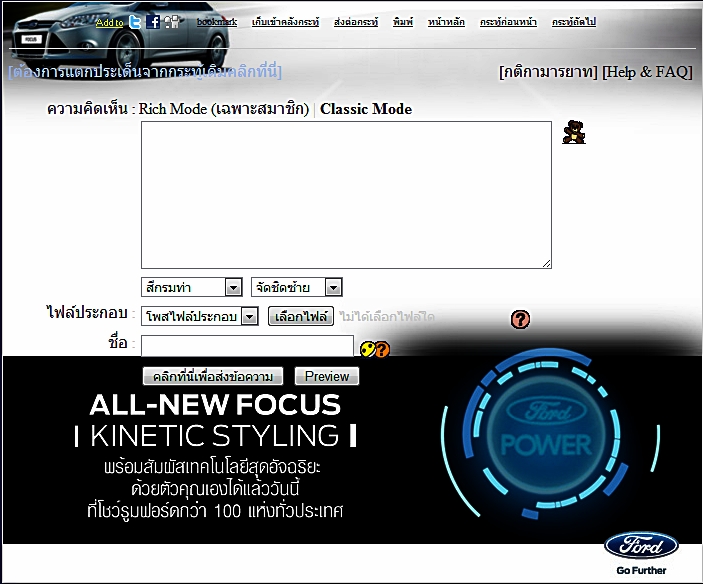This screenshot has height=584, width=703.
Task: Open the Help & FAQ link
Action: (647, 72)
